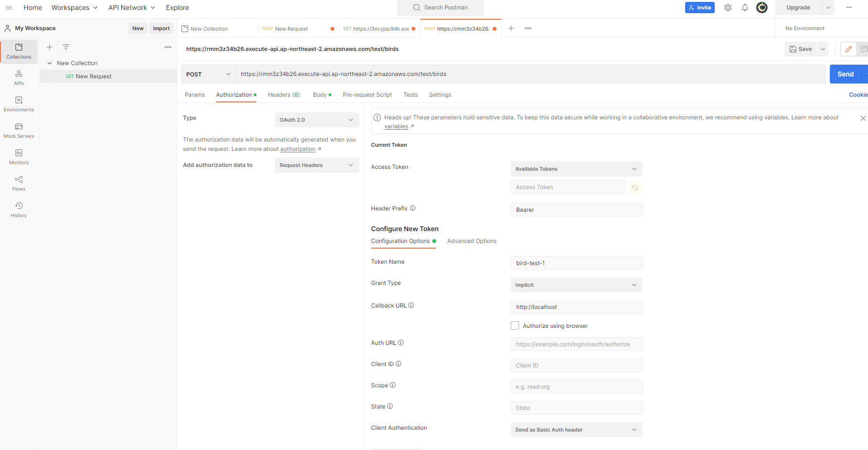
Task: Collapse the New Collection tree node
Action: point(50,63)
